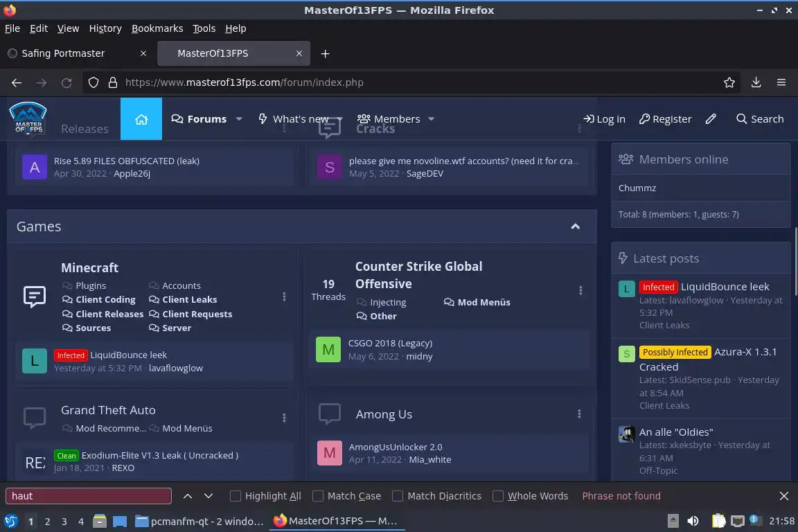Click avatar A next to Rise 5.89
This screenshot has height=532, width=798.
tap(35, 167)
